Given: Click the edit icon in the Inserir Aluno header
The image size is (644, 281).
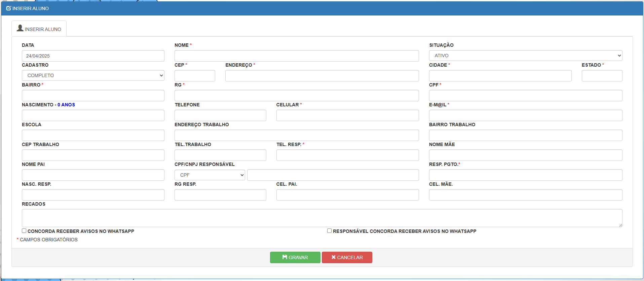Looking at the screenshot, I should (9, 8).
